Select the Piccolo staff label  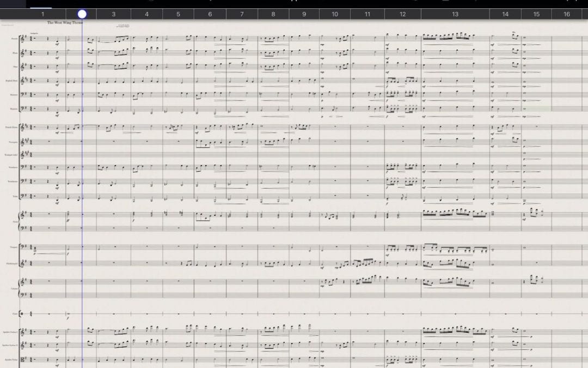14,39
